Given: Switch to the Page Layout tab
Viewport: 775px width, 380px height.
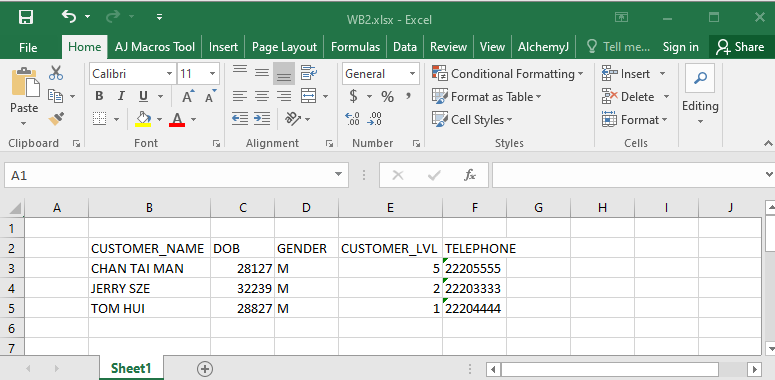Looking at the screenshot, I should (284, 47).
